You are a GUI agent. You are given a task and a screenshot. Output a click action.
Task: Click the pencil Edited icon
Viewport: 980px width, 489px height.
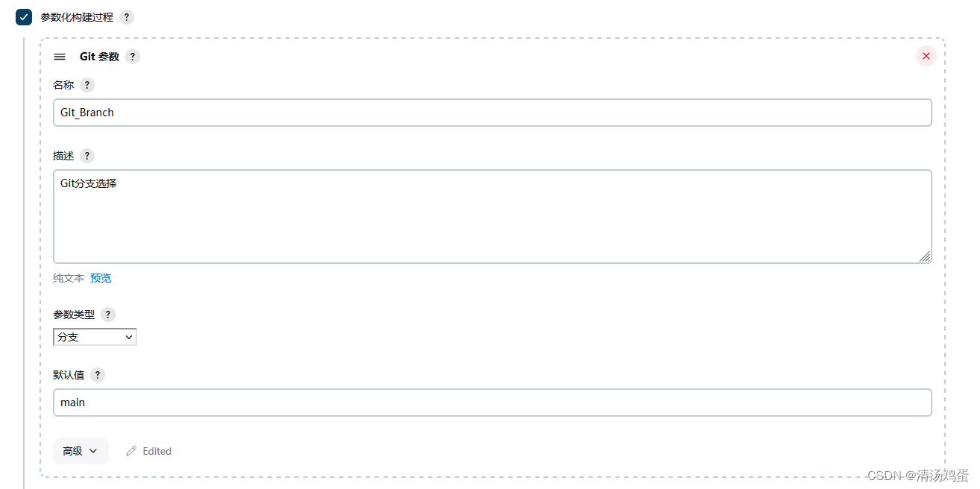click(x=131, y=451)
